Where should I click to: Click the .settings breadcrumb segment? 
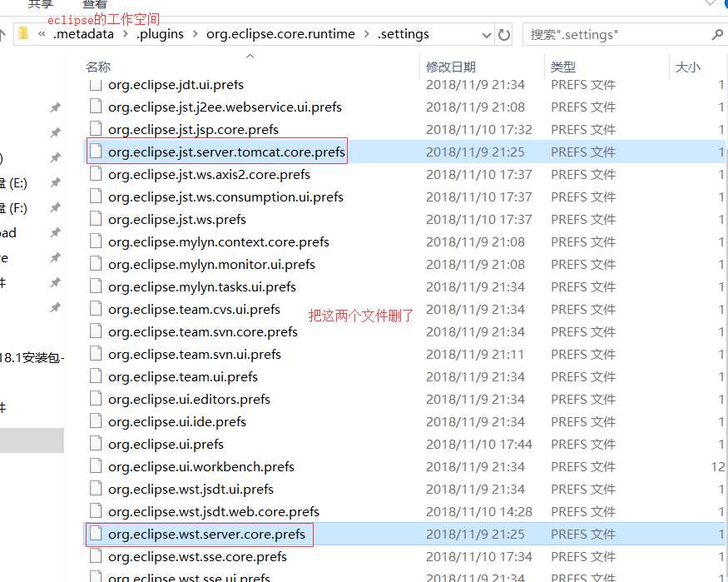tap(403, 34)
